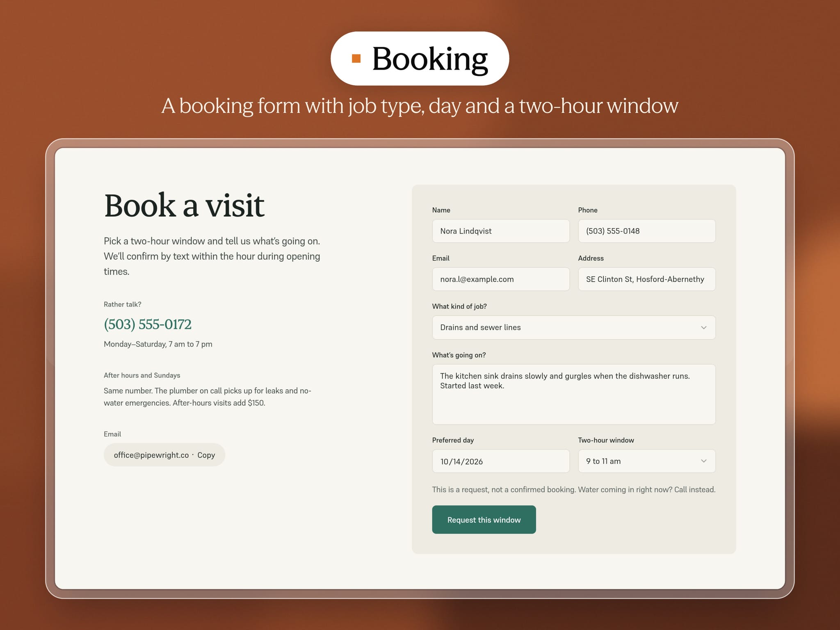
Task: Click the chevron on Drains and sewer lines
Action: coord(704,327)
